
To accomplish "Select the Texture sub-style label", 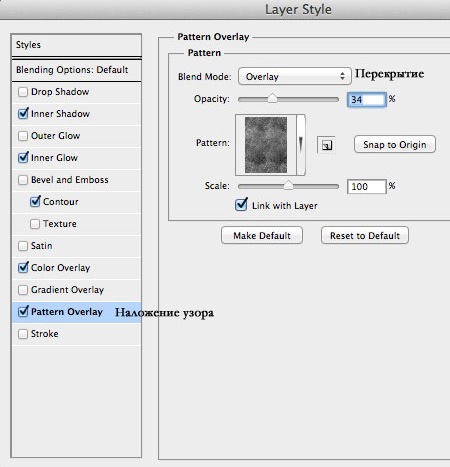I will (x=60, y=224).
